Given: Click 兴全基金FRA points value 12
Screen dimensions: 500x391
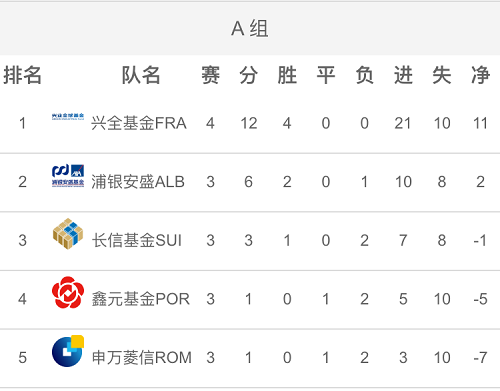Looking at the screenshot, I should pyautogui.click(x=249, y=123).
